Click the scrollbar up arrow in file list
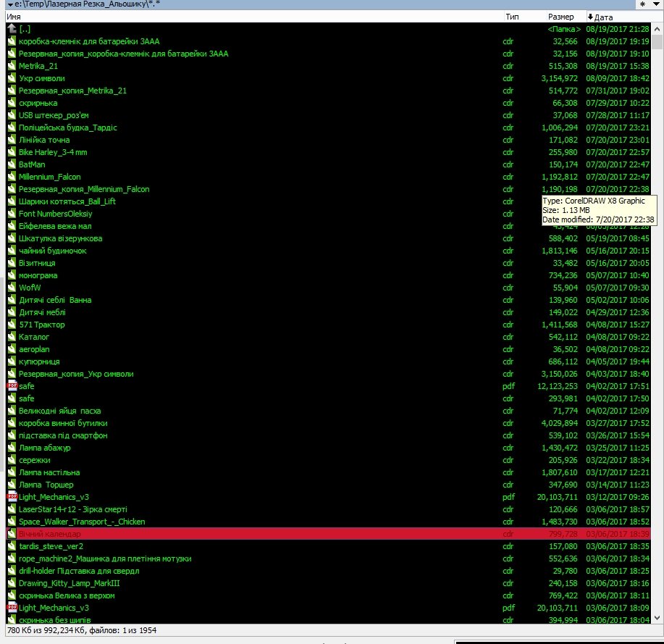This screenshot has width=664, height=644. click(x=657, y=28)
